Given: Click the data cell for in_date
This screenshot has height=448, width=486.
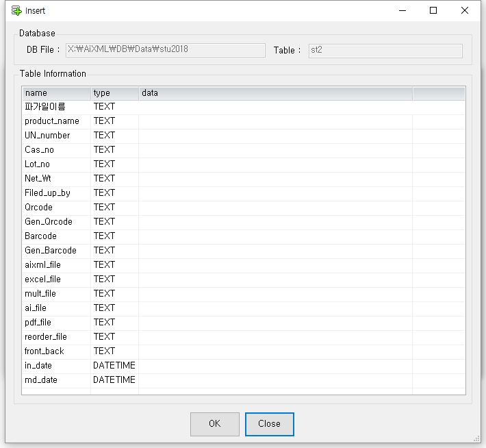Looking at the screenshot, I should [x=274, y=366].
